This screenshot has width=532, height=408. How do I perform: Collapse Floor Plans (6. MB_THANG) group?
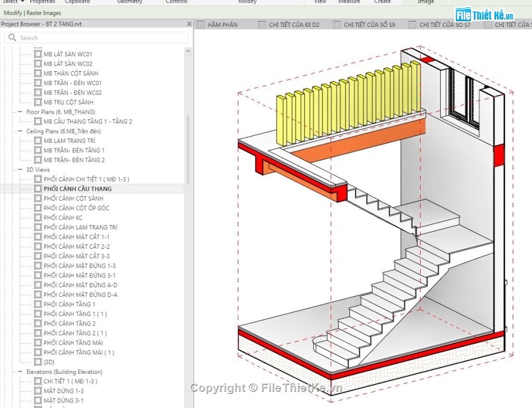tap(20, 112)
